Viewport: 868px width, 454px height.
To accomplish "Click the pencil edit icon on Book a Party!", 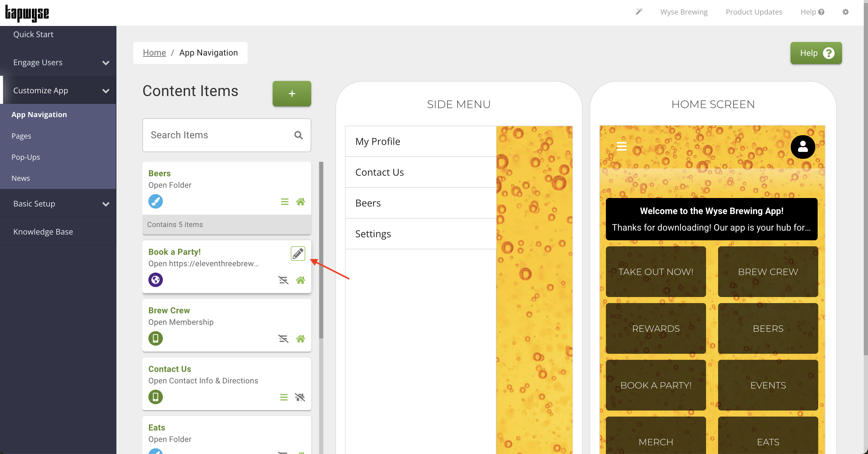I will [298, 254].
